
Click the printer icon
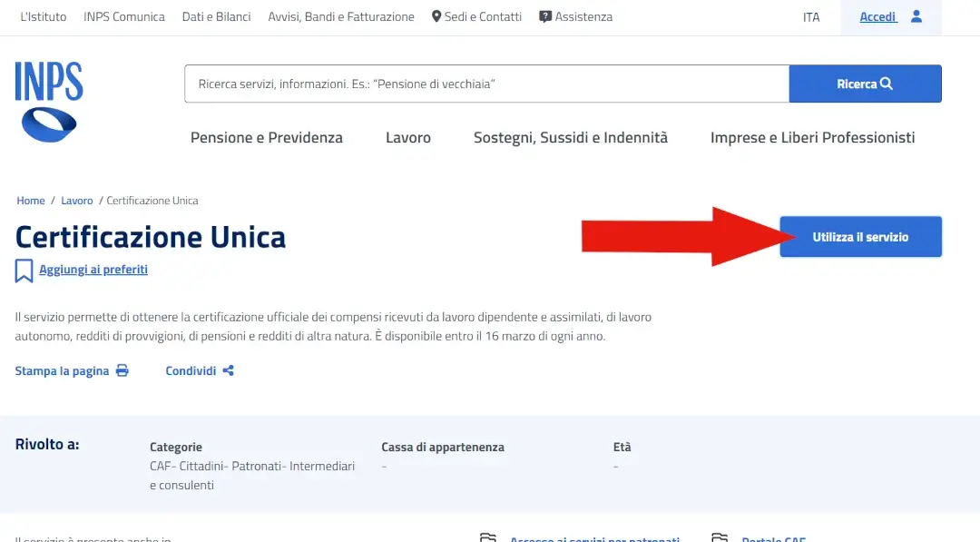coord(122,370)
